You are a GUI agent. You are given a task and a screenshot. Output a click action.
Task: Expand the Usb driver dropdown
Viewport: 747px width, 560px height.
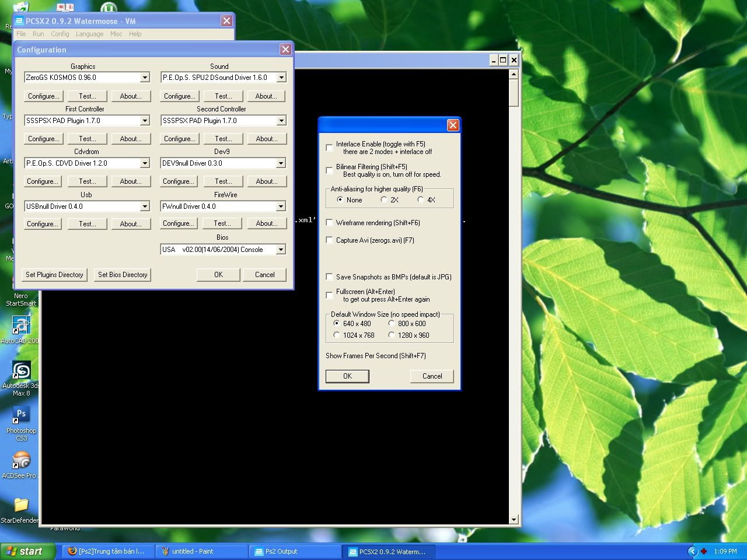(x=145, y=206)
